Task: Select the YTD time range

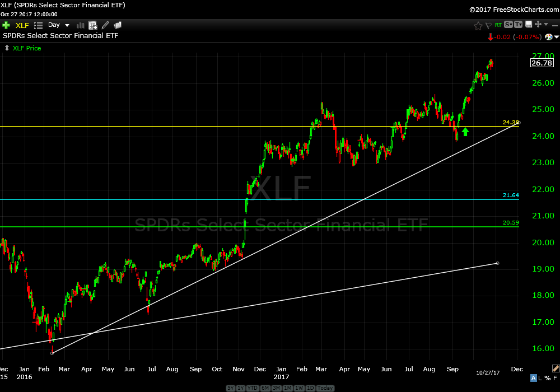Action: [x=254, y=388]
